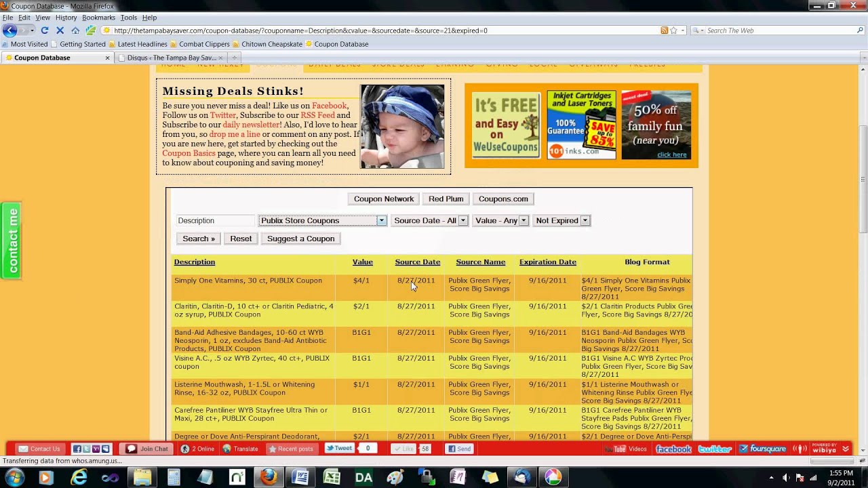The image size is (868, 488).
Task: Open Recent posts in the bottom bar
Action: pyautogui.click(x=291, y=449)
